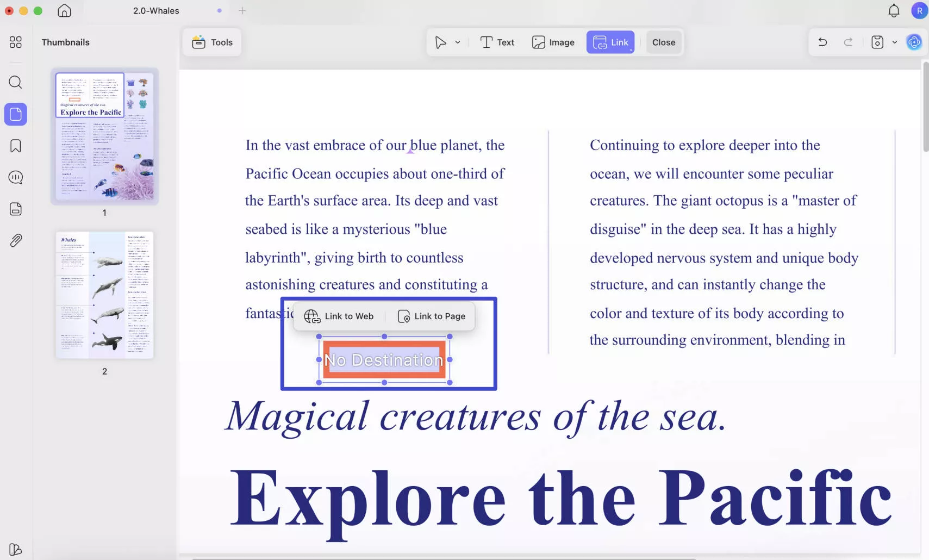The height and width of the screenshot is (560, 929).
Task: Open the Tools menu
Action: point(212,42)
